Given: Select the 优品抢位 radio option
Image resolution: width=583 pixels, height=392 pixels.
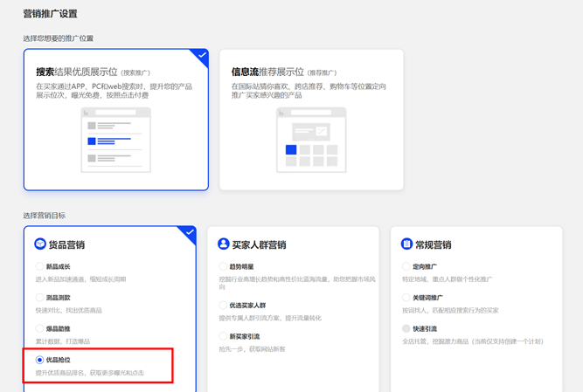Looking at the screenshot, I should click(40, 360).
